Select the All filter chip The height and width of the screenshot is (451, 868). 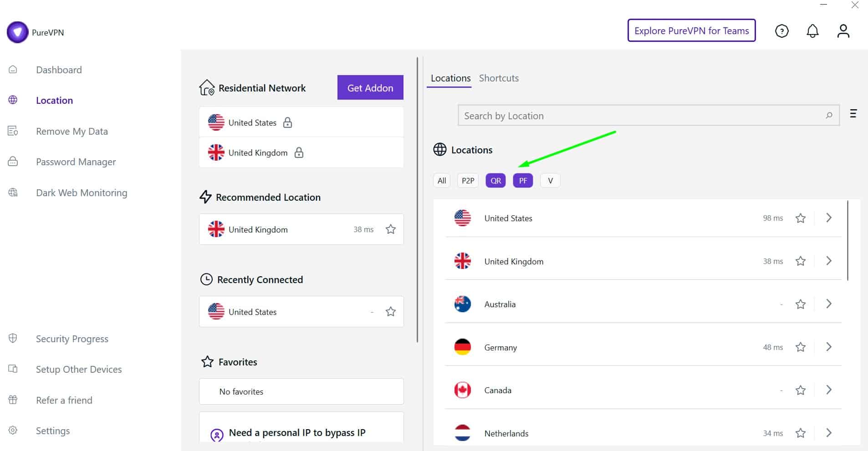click(441, 181)
